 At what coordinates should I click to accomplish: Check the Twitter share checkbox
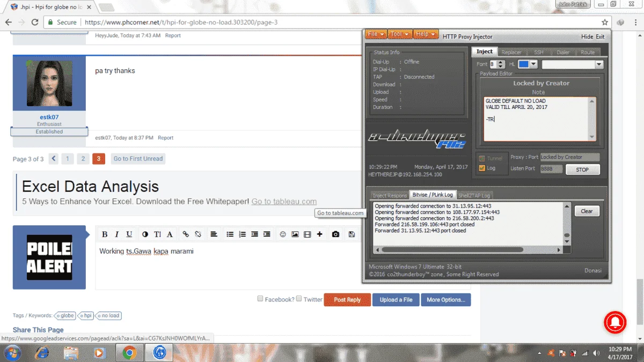click(299, 299)
